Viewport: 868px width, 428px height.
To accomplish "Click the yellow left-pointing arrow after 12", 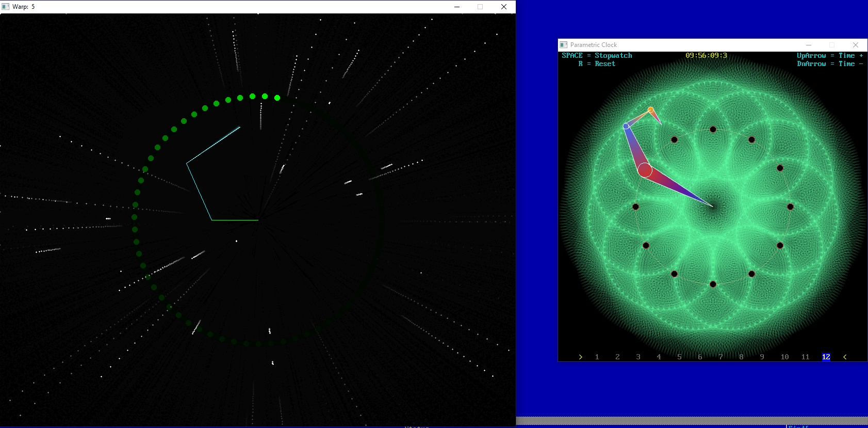I will click(845, 357).
